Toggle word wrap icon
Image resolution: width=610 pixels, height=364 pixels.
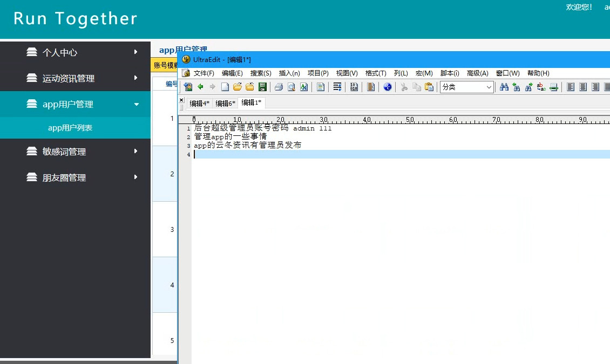click(337, 87)
